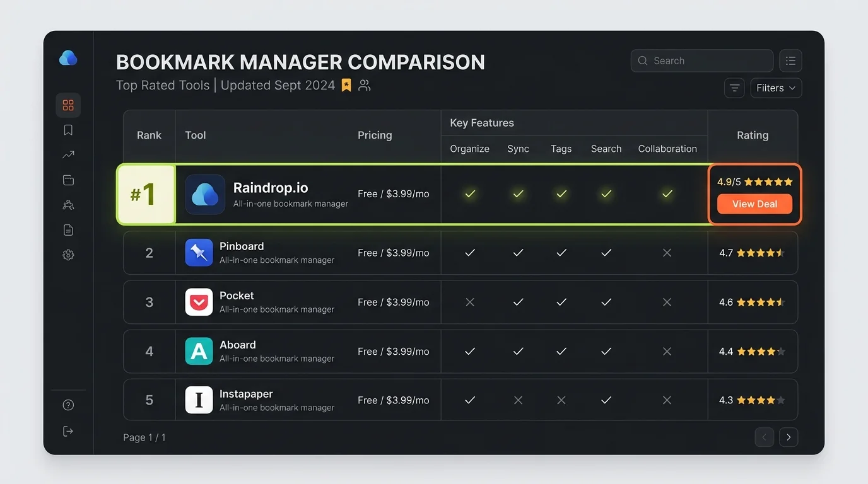The width and height of the screenshot is (868, 484).
Task: Click the yellow bookmark star icon in subtitle
Action: [x=346, y=85]
